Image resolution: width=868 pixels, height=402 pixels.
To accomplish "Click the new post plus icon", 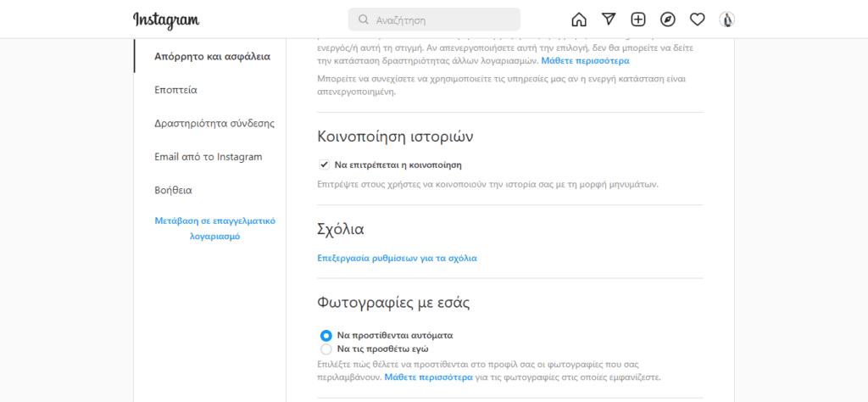I will pos(638,20).
